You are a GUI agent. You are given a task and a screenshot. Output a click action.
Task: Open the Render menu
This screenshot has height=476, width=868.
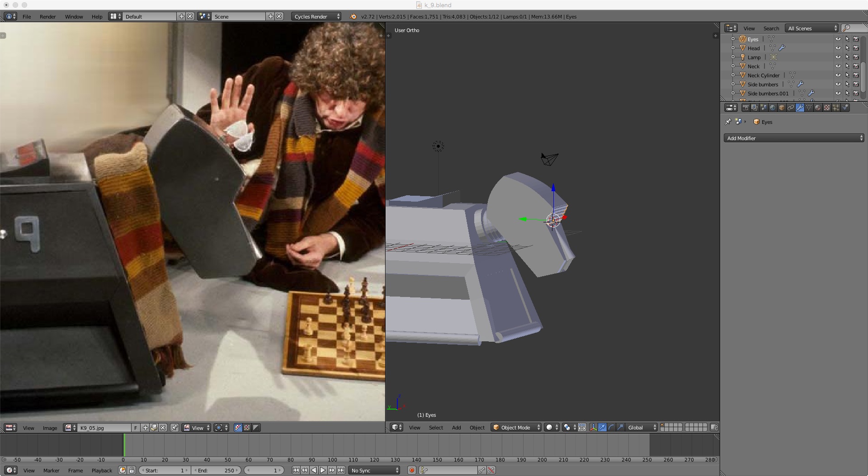[x=47, y=16]
